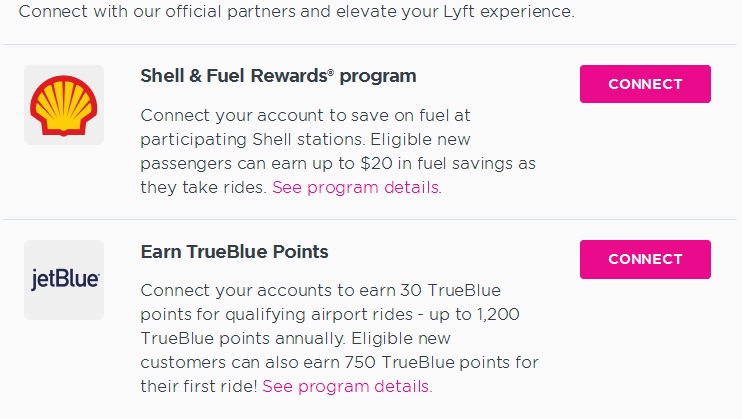
Task: Click the jetBlue logo icon
Action: (x=64, y=280)
